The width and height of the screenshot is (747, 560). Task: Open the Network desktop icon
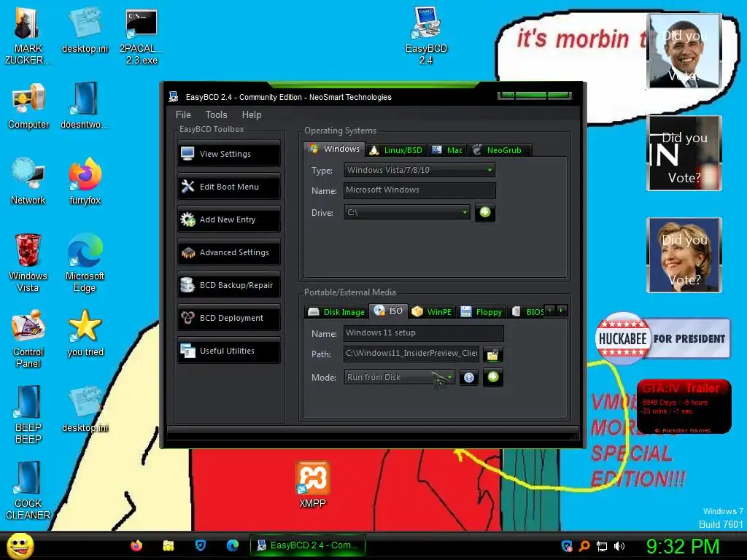coord(28,182)
